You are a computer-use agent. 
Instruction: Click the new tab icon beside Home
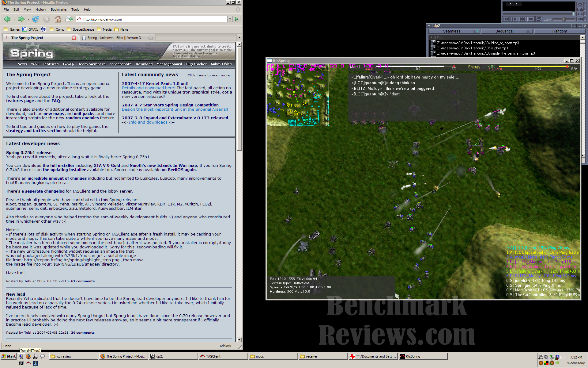tap(69, 19)
